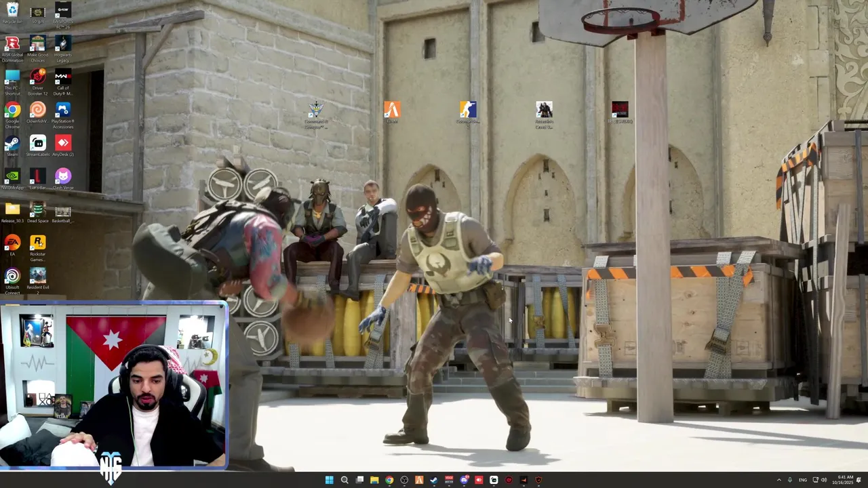
Task: Open the notifications bell icon
Action: 859,480
